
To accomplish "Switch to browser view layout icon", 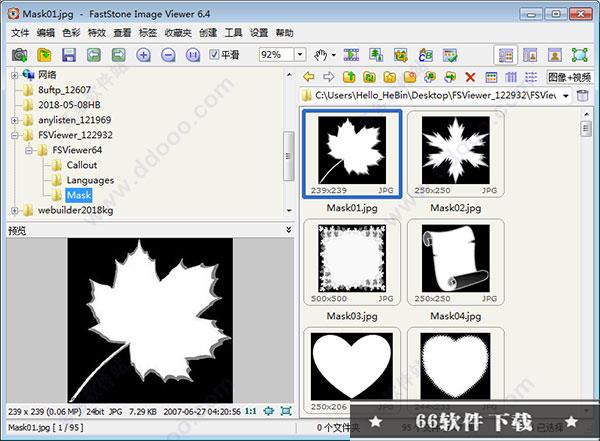I will [506, 56].
